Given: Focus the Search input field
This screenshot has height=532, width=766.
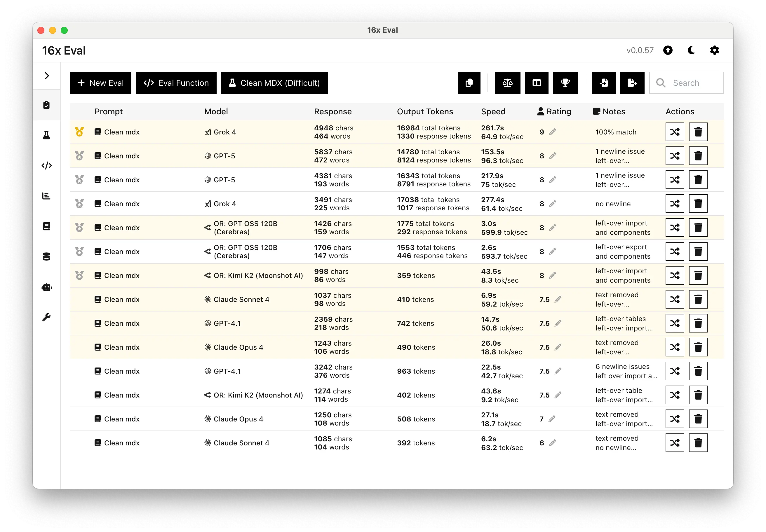Looking at the screenshot, I should (686, 83).
